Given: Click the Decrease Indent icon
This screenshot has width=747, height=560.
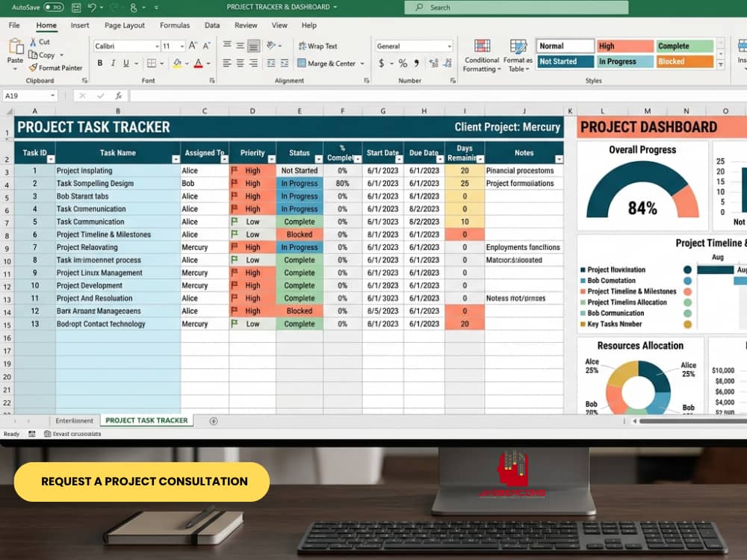Looking at the screenshot, I should tap(270, 63).
